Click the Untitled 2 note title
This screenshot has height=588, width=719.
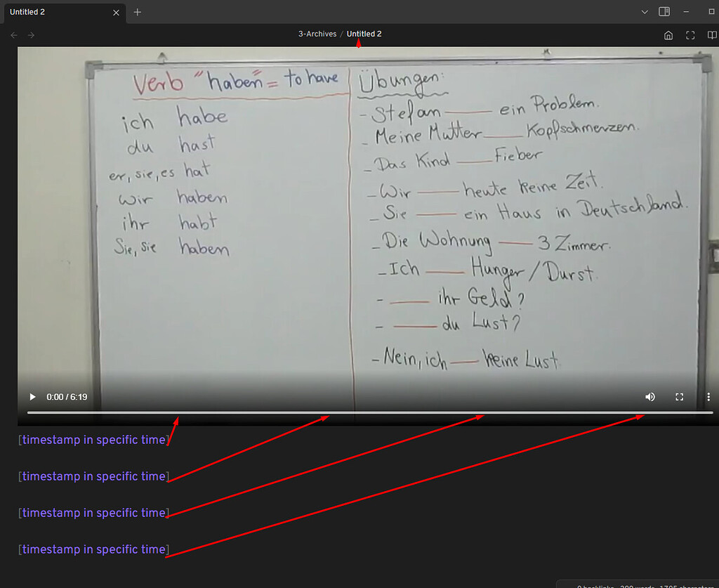tap(364, 34)
